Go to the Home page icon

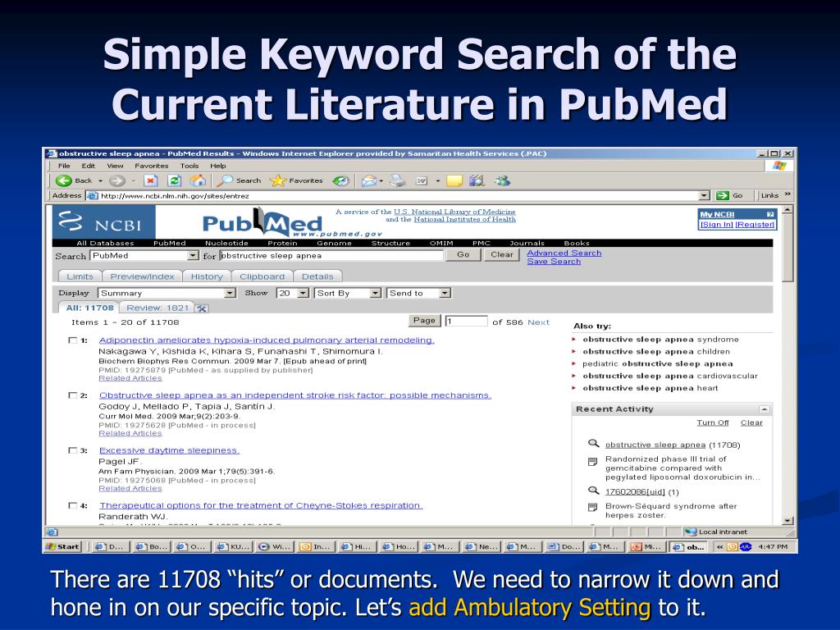tap(198, 181)
